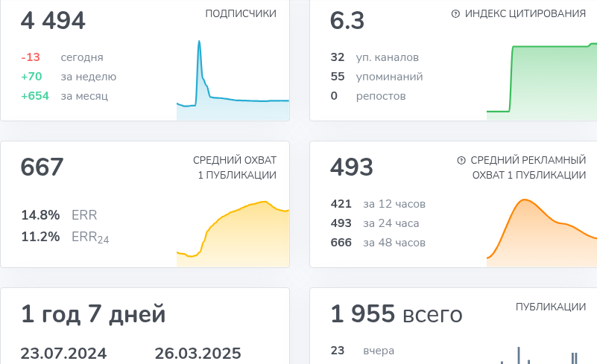
Task: Open the ПОДПИСЧИКИ subscribers chart
Action: pos(233,80)
